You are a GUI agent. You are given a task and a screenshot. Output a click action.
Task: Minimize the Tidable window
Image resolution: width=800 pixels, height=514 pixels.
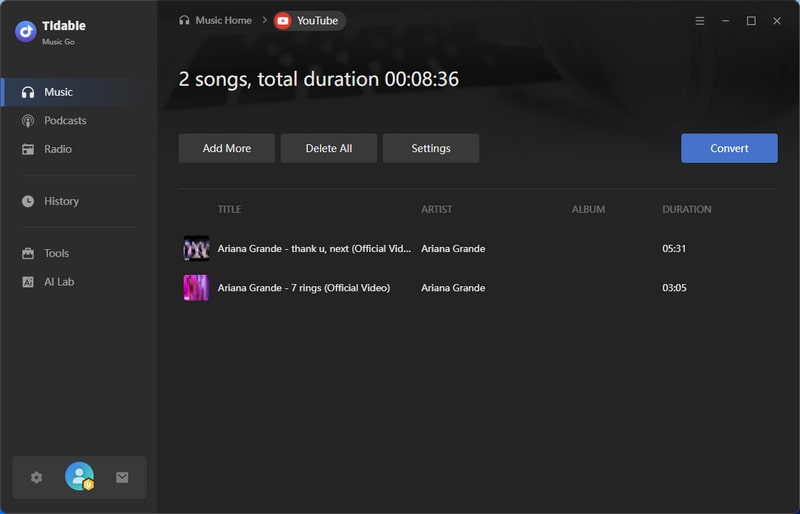726,21
